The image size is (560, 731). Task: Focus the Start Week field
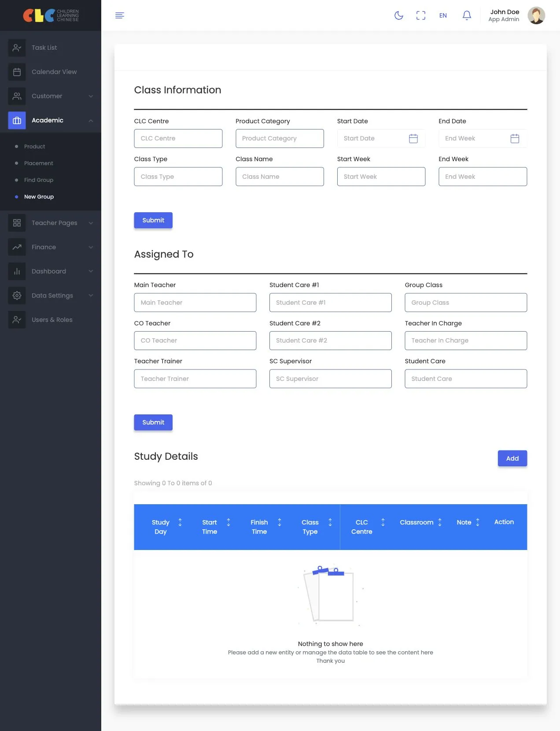tap(381, 177)
